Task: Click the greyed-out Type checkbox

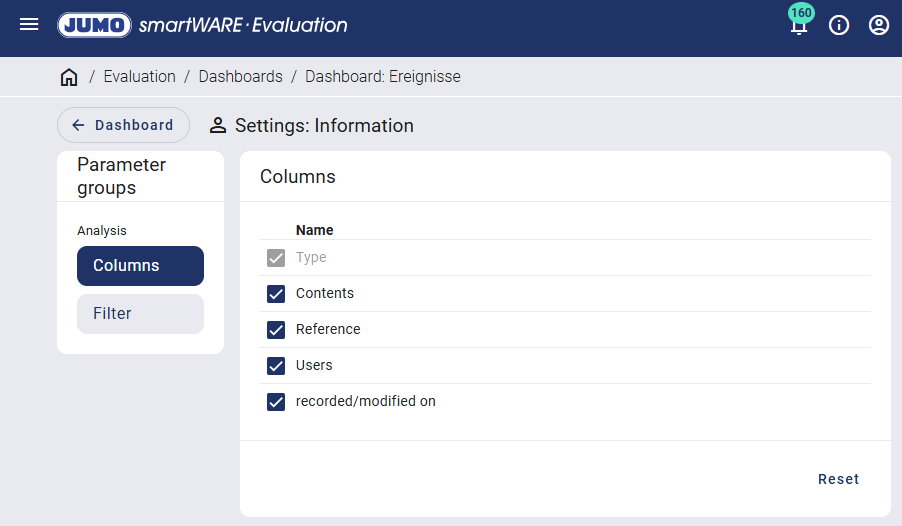Action: [x=276, y=258]
